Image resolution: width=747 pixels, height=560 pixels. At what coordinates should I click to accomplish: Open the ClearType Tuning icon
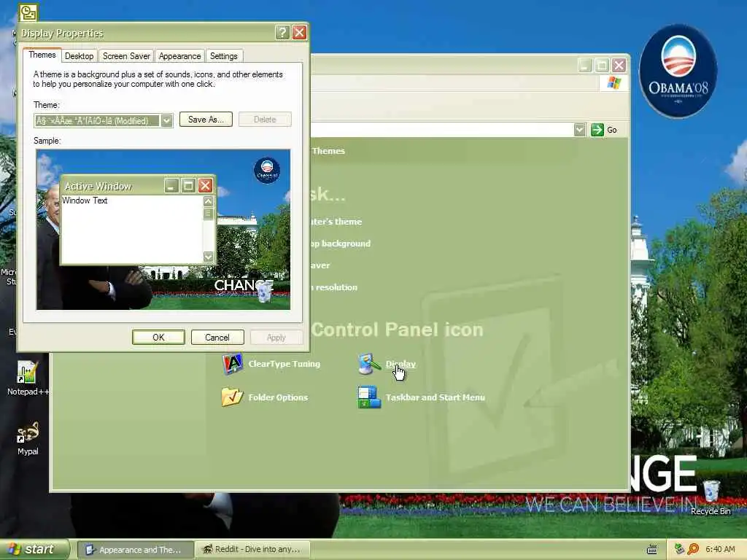click(x=233, y=365)
